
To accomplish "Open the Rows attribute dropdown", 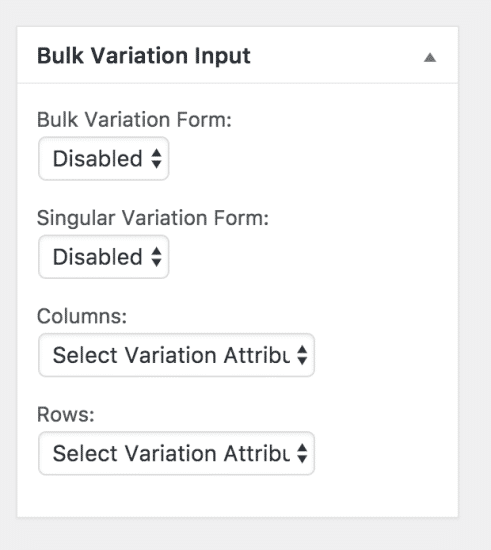I will [x=176, y=453].
